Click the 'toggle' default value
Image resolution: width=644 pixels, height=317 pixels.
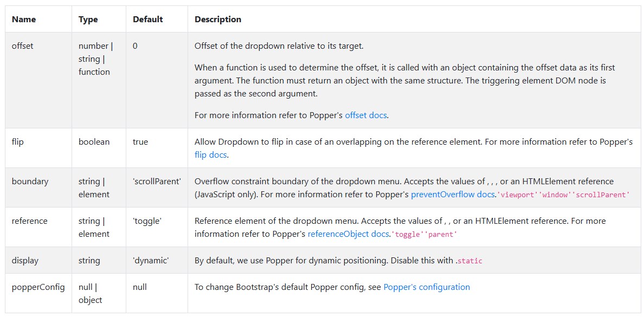tap(147, 221)
